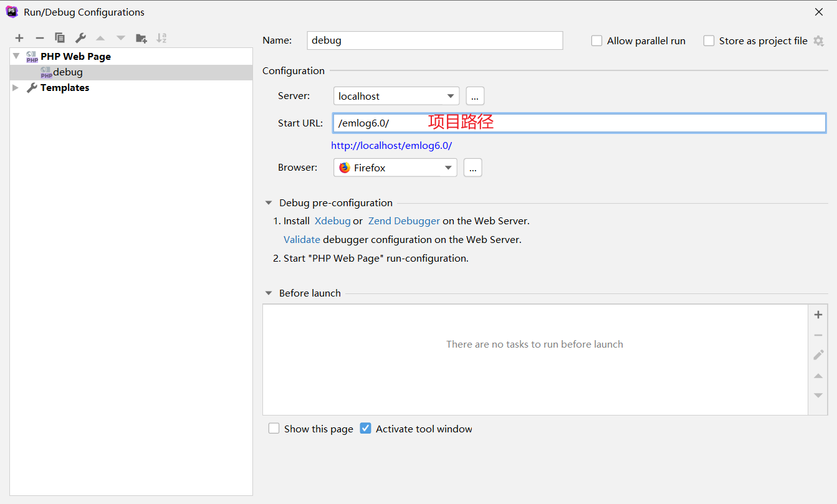Move configuration up in left toolbar
Viewport: 837px width, 504px height.
pyautogui.click(x=100, y=38)
